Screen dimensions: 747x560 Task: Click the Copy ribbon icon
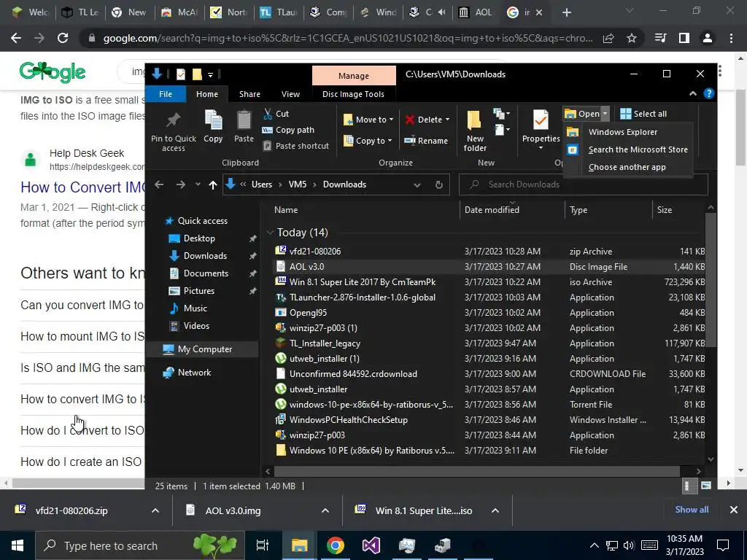tap(213, 125)
